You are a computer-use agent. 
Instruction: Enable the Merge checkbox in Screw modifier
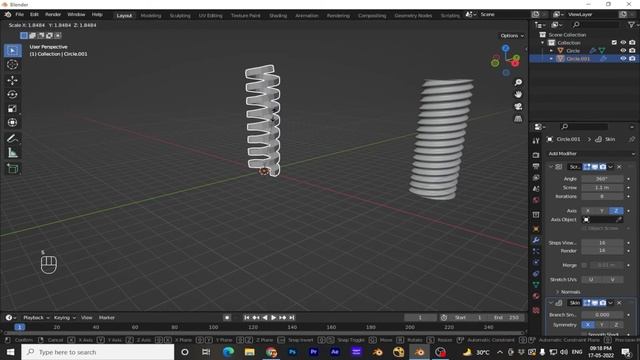(584, 265)
